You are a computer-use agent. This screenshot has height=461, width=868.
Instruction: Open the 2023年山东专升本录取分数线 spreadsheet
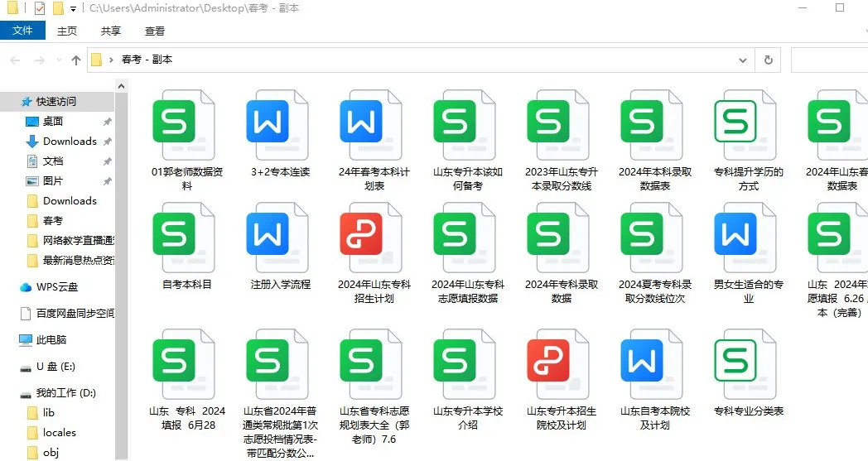pyautogui.click(x=558, y=125)
